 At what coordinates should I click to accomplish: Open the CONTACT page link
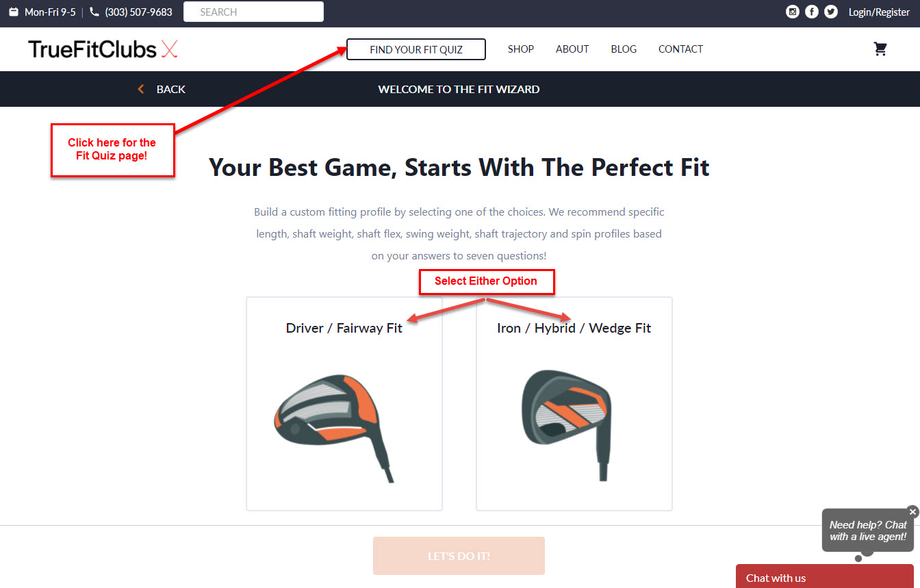(680, 49)
